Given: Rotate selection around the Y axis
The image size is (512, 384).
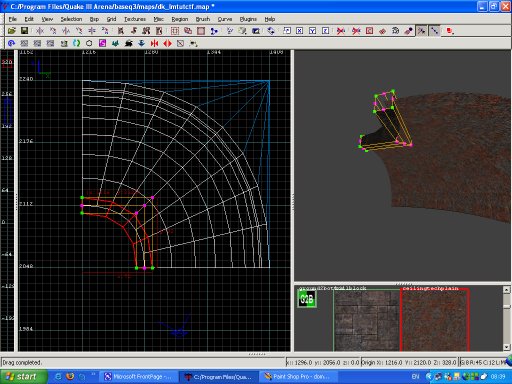Looking at the screenshot, I should tap(79, 31).
